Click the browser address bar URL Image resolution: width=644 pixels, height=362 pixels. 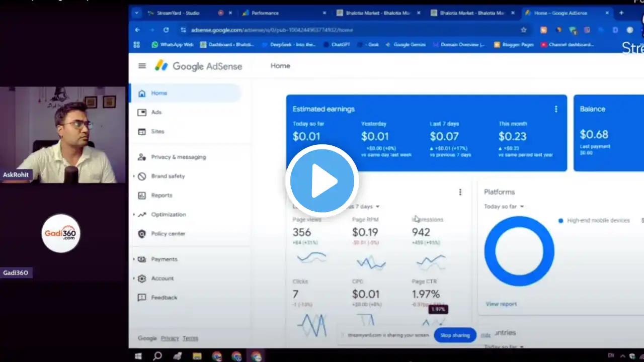pos(272,30)
